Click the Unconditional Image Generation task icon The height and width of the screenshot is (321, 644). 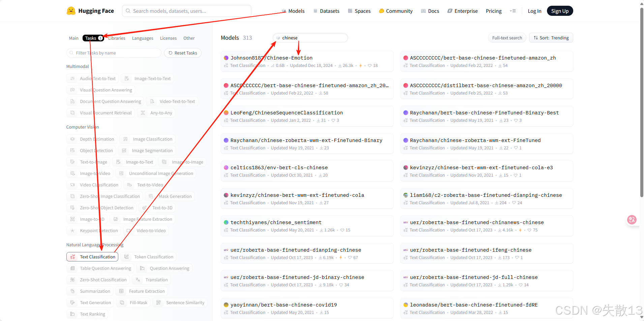(121, 173)
